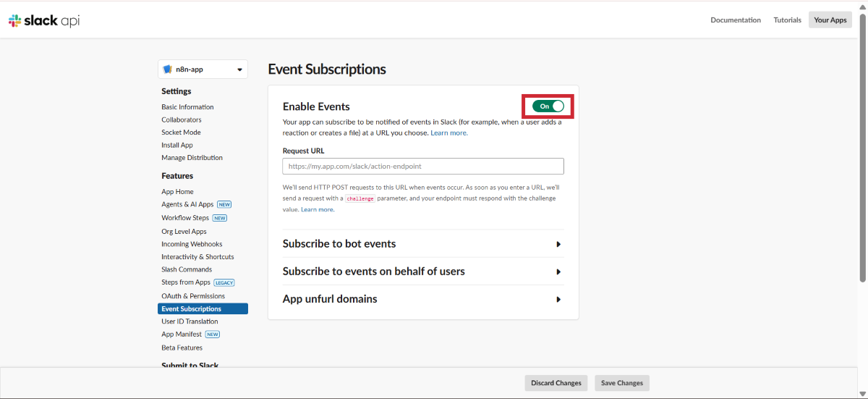Open Workflow Steps

[185, 218]
